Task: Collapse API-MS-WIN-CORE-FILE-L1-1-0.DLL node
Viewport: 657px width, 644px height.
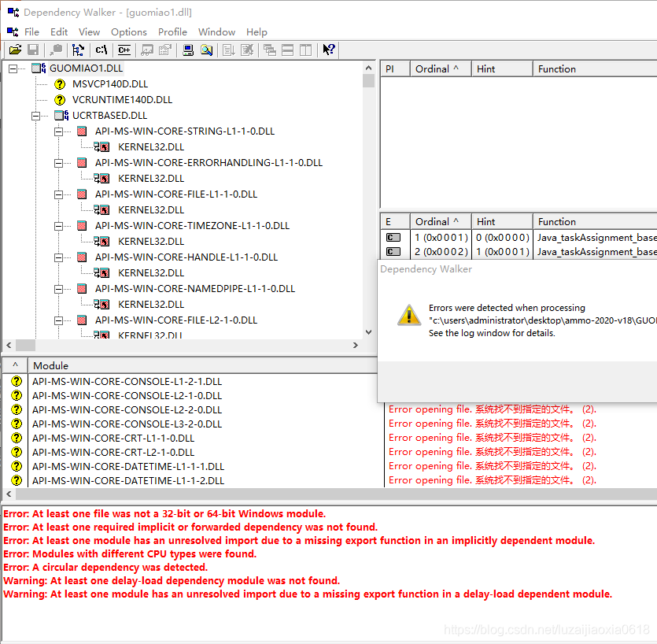Action: click(x=59, y=194)
